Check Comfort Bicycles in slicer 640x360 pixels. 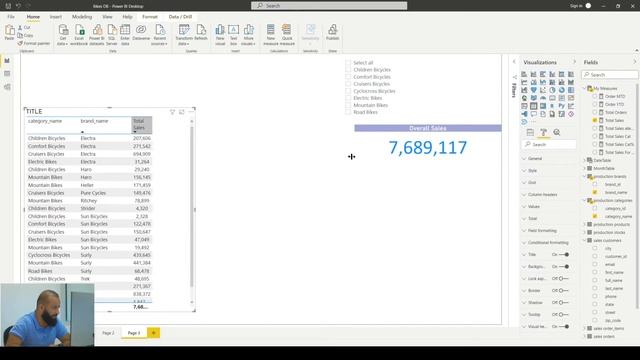(348, 77)
